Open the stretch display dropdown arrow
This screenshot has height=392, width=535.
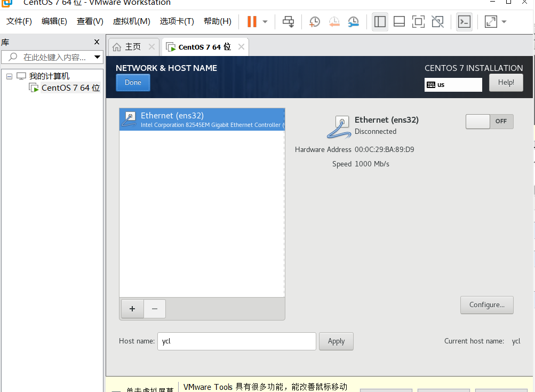pyautogui.click(x=504, y=22)
